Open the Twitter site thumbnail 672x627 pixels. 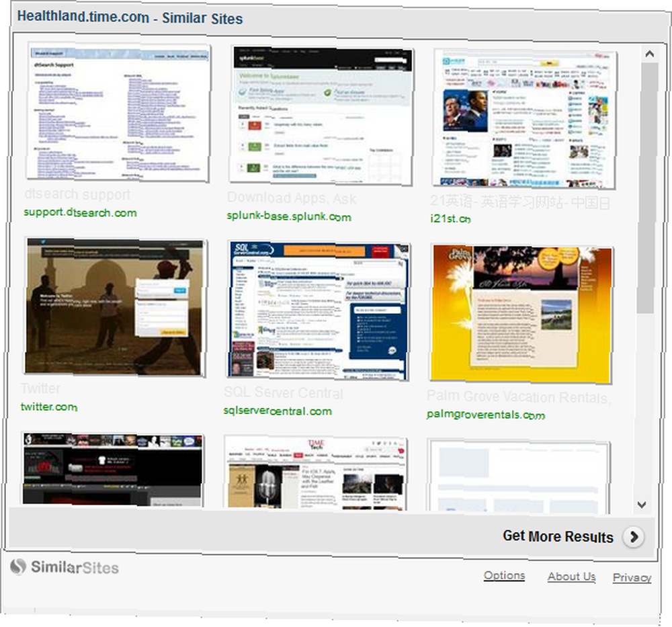114,307
